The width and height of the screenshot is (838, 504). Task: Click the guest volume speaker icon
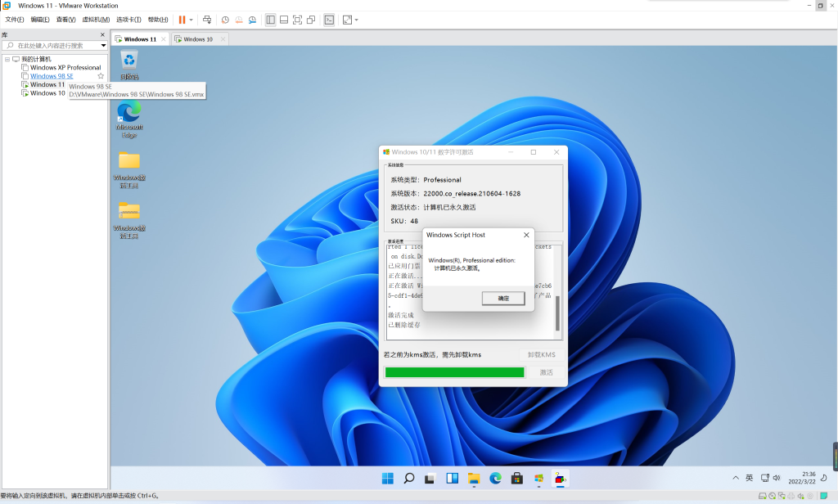777,478
